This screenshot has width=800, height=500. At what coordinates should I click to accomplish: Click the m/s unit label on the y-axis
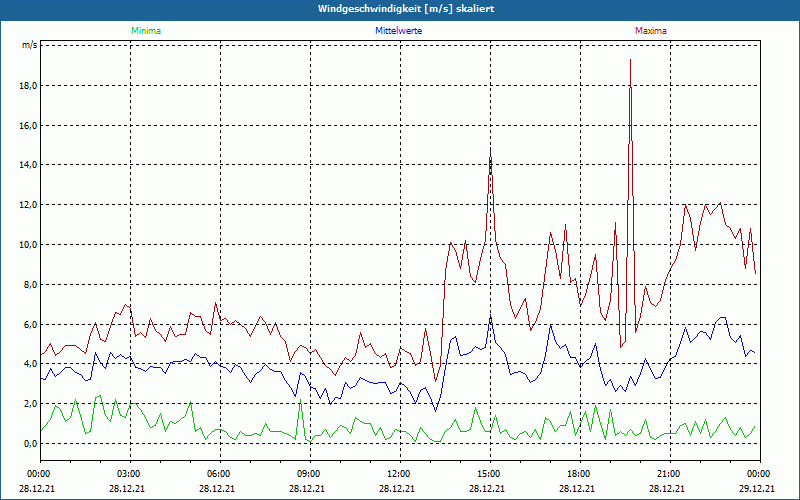click(x=30, y=46)
